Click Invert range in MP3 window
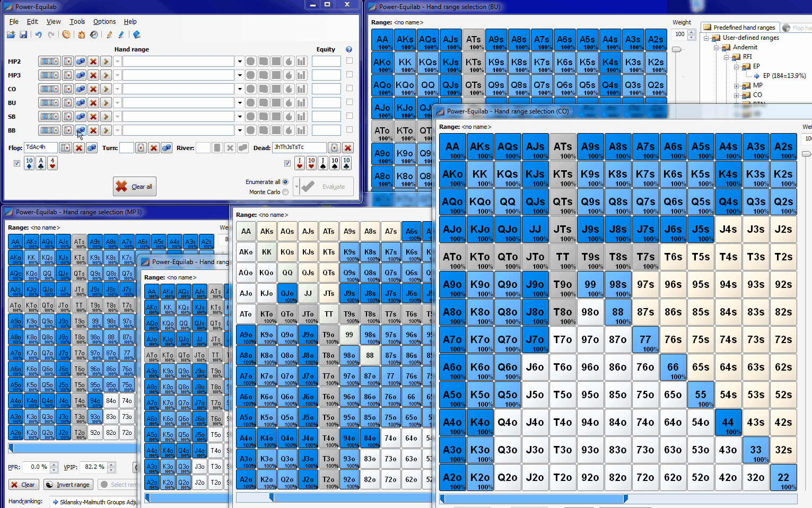 (x=68, y=485)
